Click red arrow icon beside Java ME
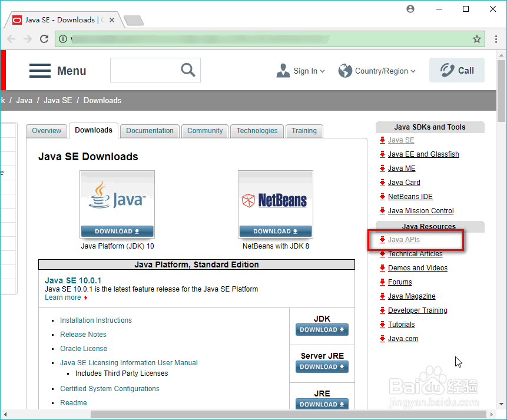 382,168
